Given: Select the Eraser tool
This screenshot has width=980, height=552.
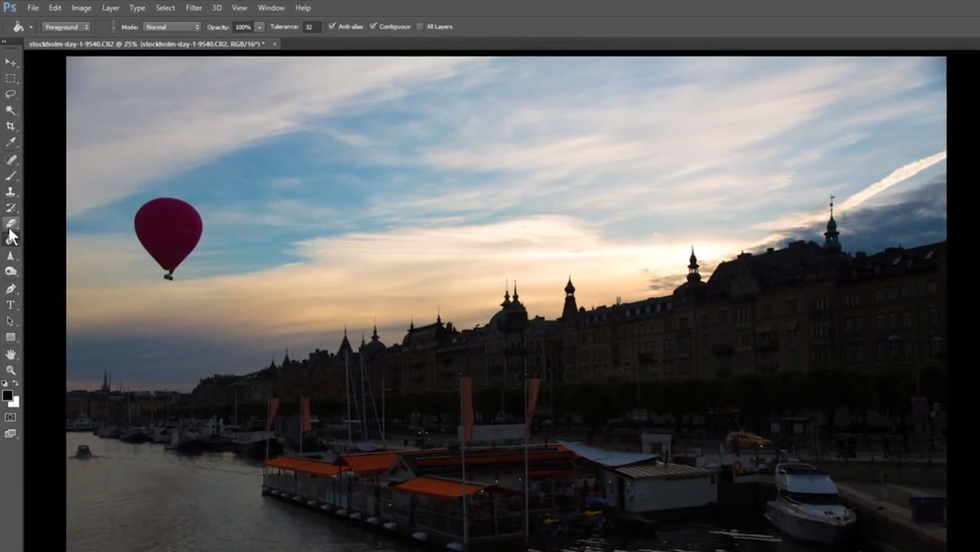Looking at the screenshot, I should 11,223.
